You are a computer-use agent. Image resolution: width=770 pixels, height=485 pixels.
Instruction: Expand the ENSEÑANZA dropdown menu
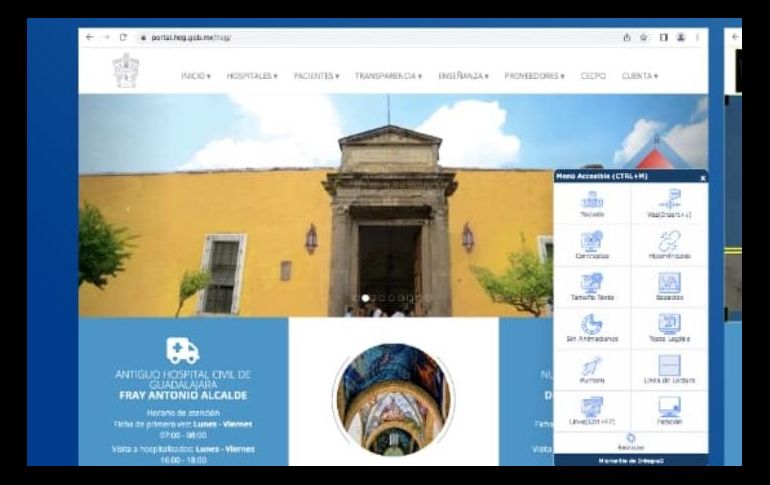coord(463,76)
